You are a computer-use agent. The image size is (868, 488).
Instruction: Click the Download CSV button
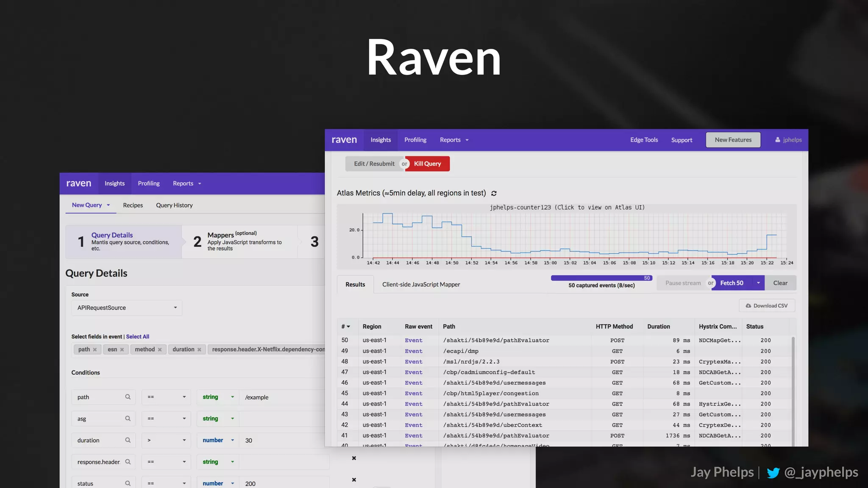[x=767, y=305]
